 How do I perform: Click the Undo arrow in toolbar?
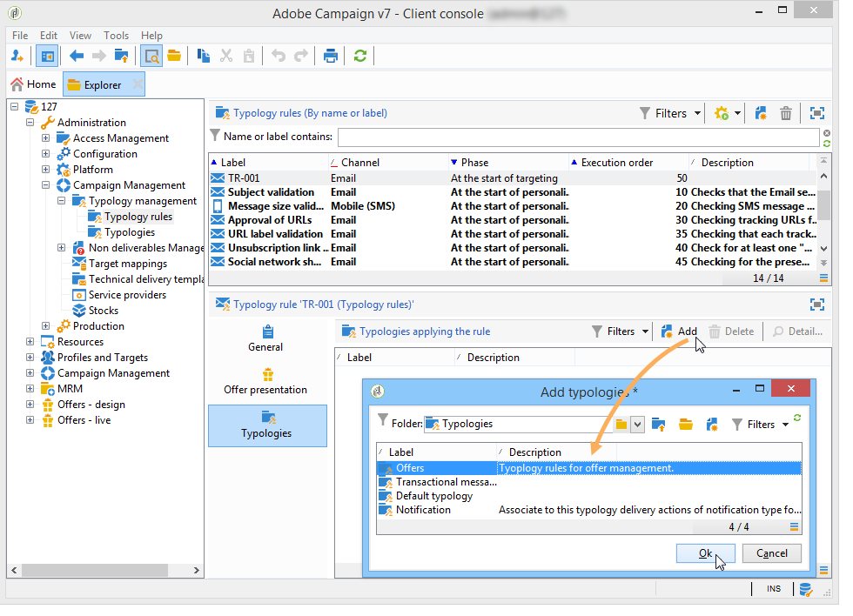[278, 56]
